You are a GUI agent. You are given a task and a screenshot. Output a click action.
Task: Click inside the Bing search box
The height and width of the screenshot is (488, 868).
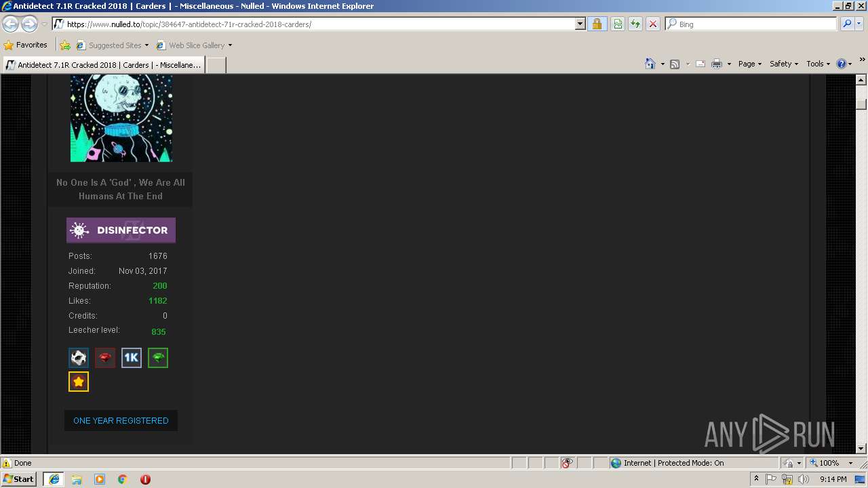[x=756, y=24]
